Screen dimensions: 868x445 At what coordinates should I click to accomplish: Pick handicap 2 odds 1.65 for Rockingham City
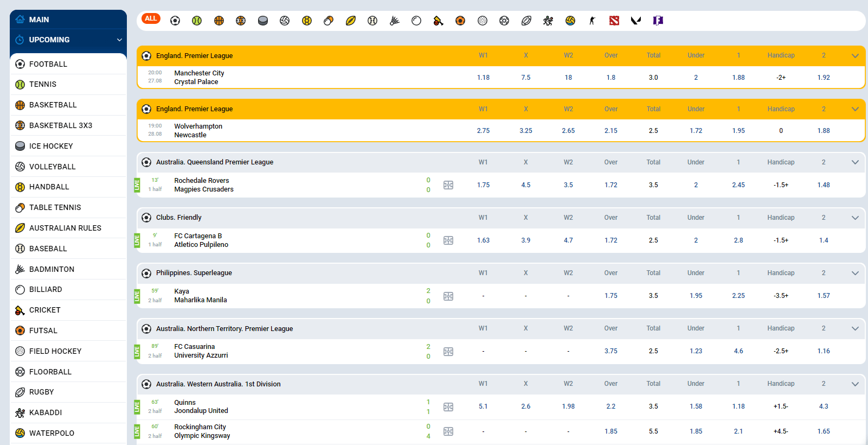pos(824,431)
